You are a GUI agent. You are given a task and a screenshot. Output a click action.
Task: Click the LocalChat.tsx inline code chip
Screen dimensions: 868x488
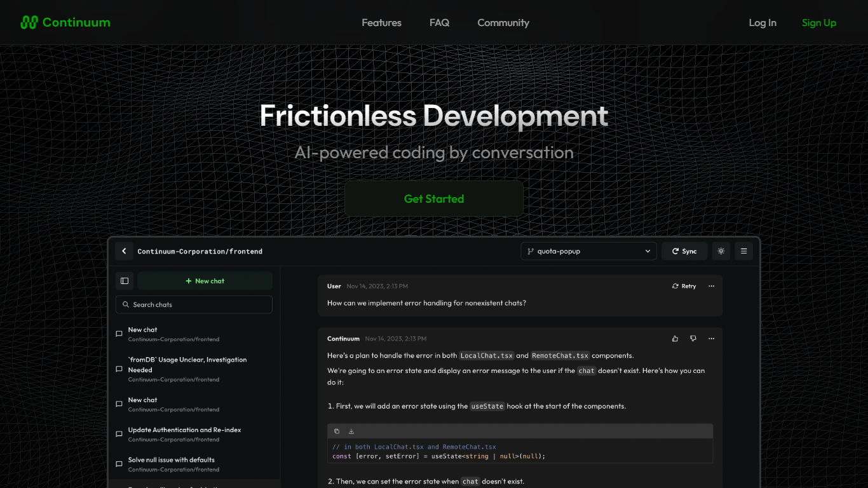(487, 355)
